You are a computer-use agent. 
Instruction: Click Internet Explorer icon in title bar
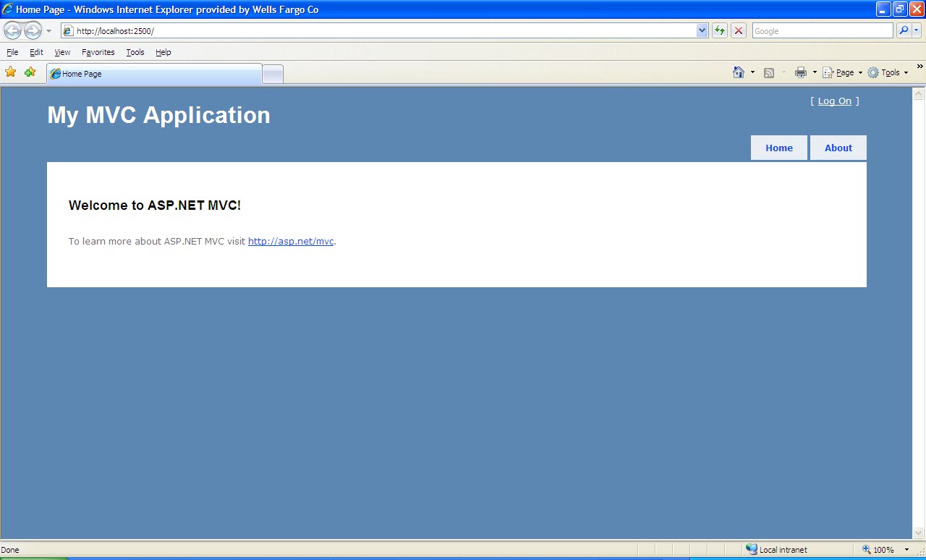click(7, 9)
